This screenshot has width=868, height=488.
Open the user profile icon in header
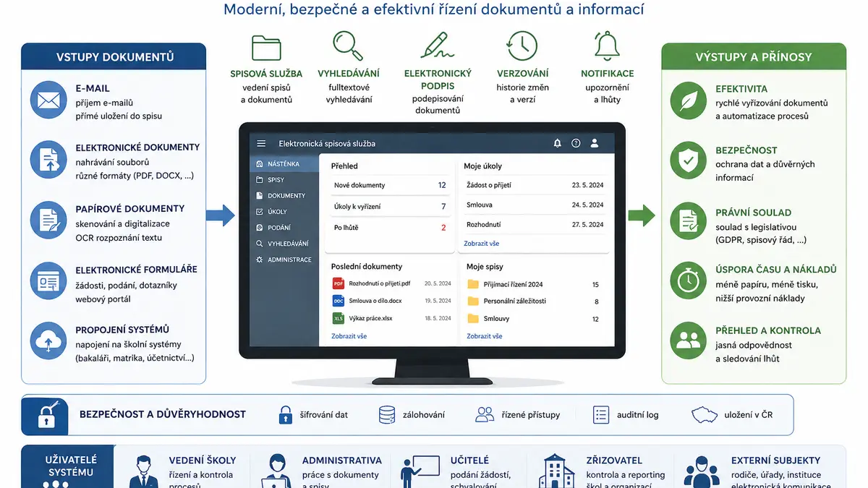[595, 143]
